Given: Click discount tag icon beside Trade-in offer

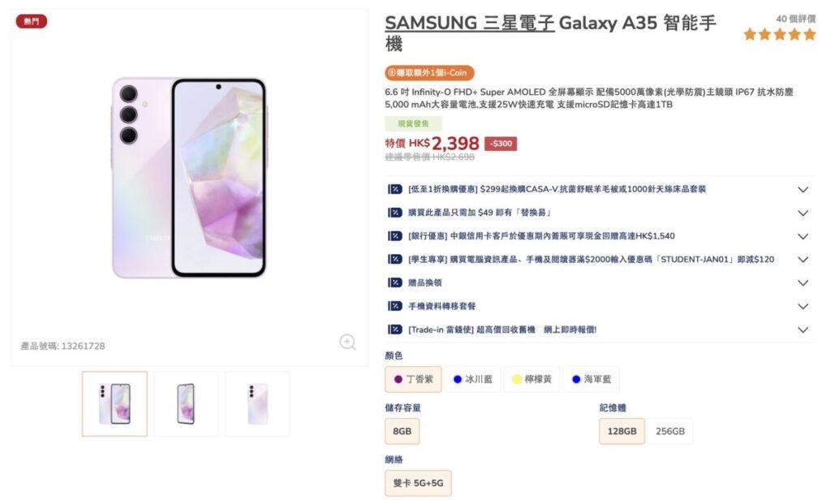Looking at the screenshot, I should (395, 330).
